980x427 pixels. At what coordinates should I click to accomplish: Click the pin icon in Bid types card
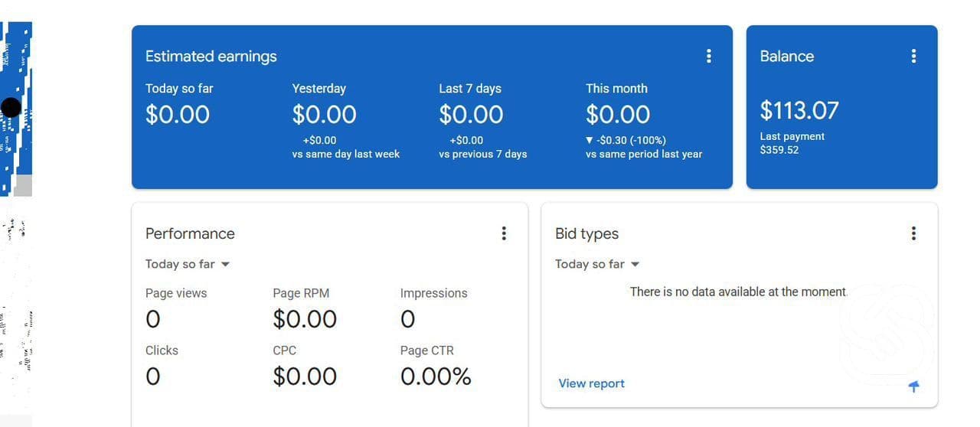tap(913, 386)
